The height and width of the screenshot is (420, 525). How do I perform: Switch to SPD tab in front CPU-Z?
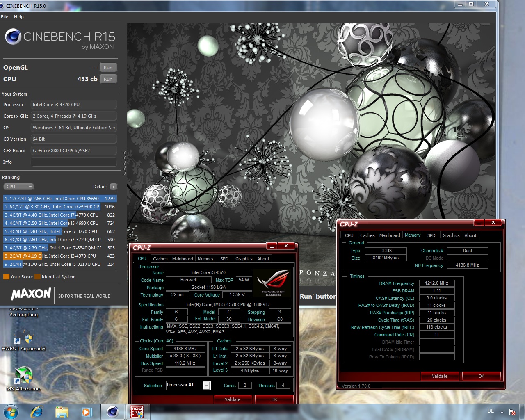pos(224,259)
